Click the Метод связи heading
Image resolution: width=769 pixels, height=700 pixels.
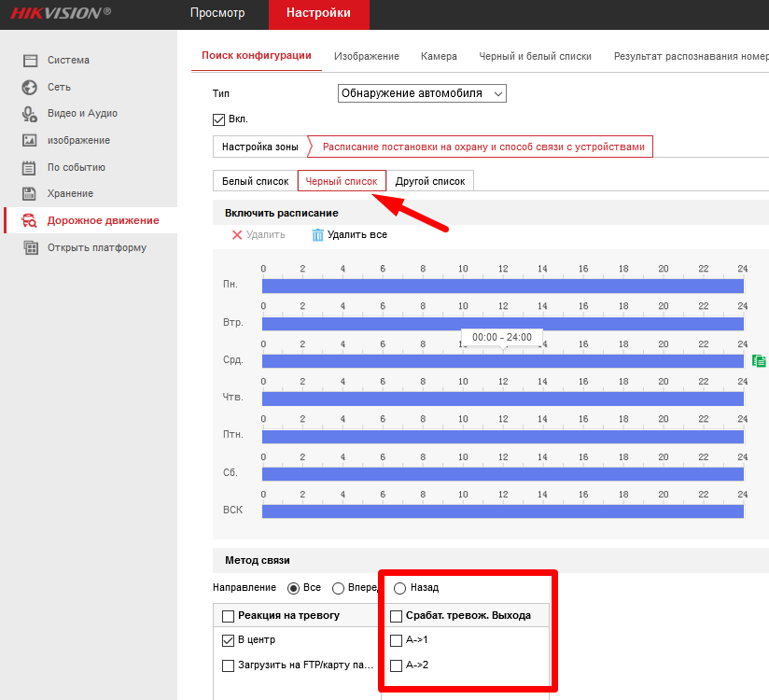258,561
